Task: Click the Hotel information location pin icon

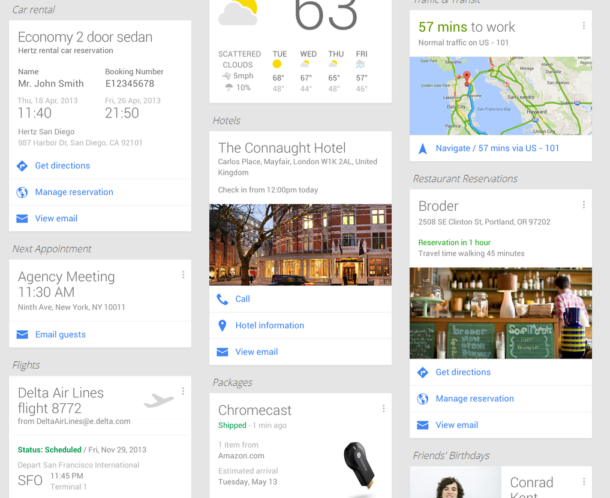Action: pos(222,325)
